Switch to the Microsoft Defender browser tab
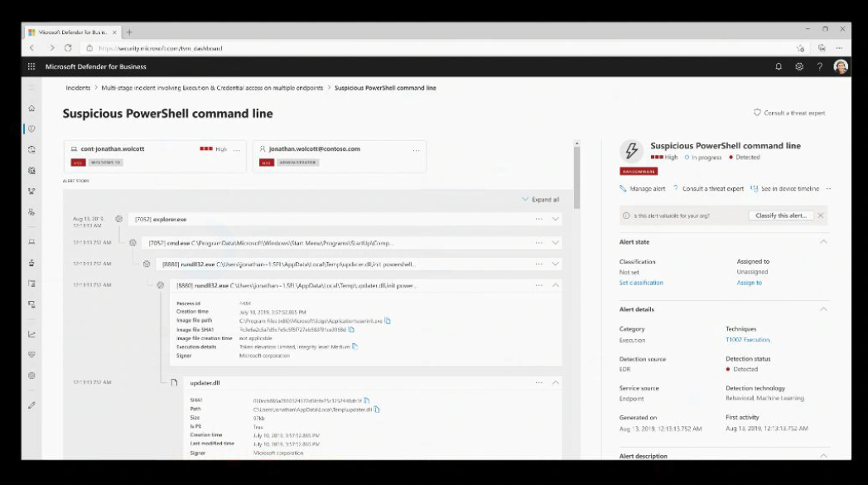868x485 pixels. [70, 30]
